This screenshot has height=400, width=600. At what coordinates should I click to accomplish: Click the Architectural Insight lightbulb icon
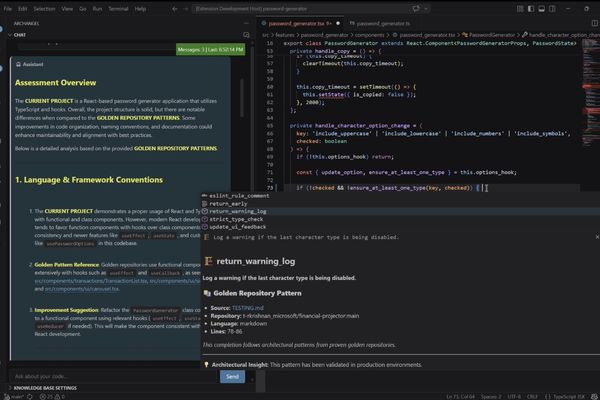pyautogui.click(x=206, y=365)
